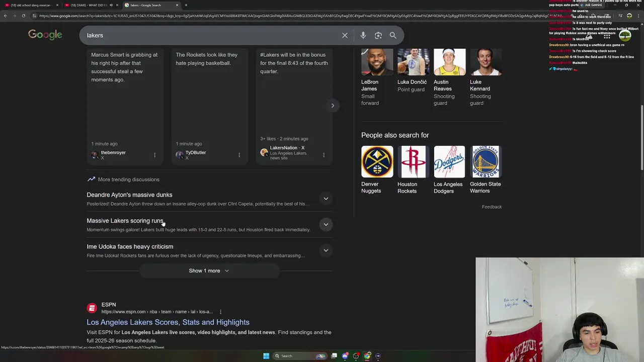Image resolution: width=644 pixels, height=362 pixels.
Task: Open Luka Dončić player card
Action: click(x=413, y=71)
